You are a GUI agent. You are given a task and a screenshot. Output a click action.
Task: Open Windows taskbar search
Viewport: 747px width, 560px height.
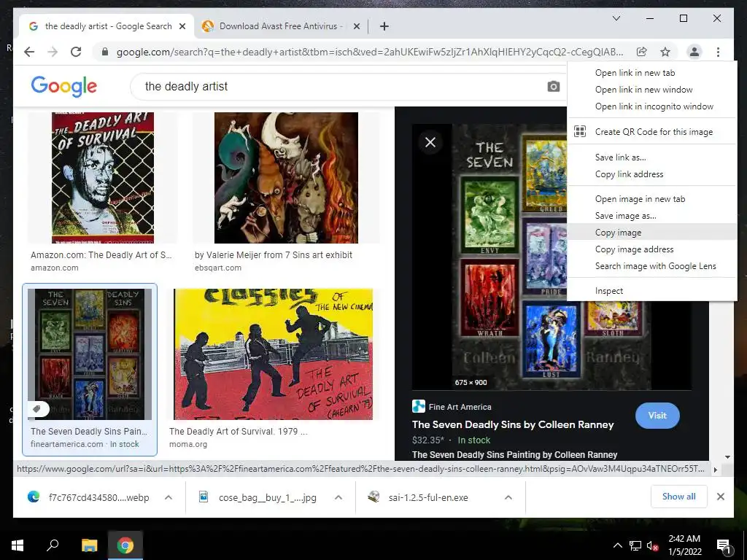[53, 545]
